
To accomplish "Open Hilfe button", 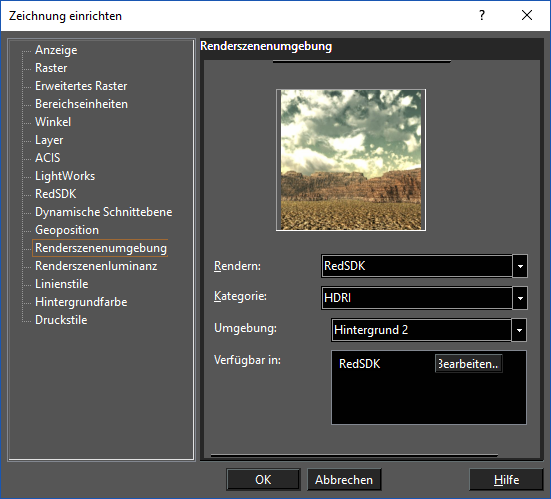I will click(x=506, y=479).
